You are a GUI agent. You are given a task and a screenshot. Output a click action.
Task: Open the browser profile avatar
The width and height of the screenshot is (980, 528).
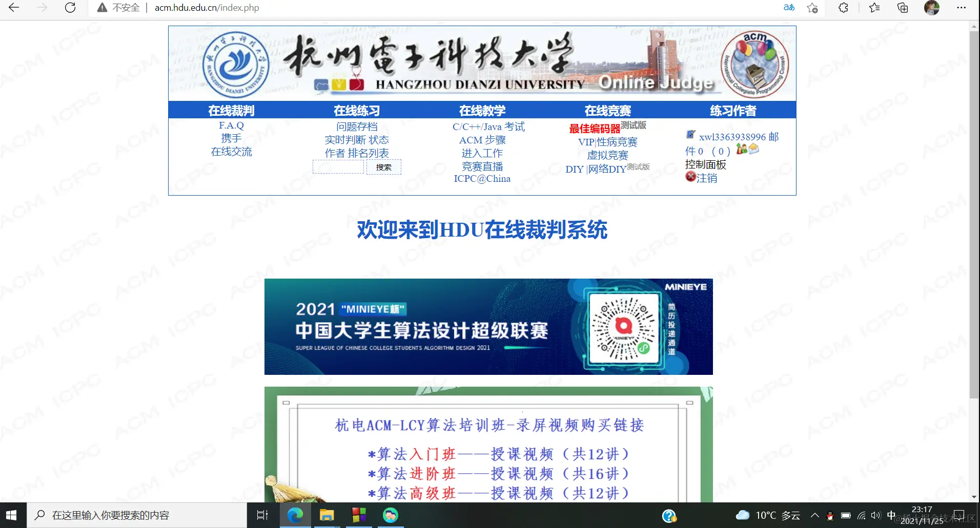(932, 8)
